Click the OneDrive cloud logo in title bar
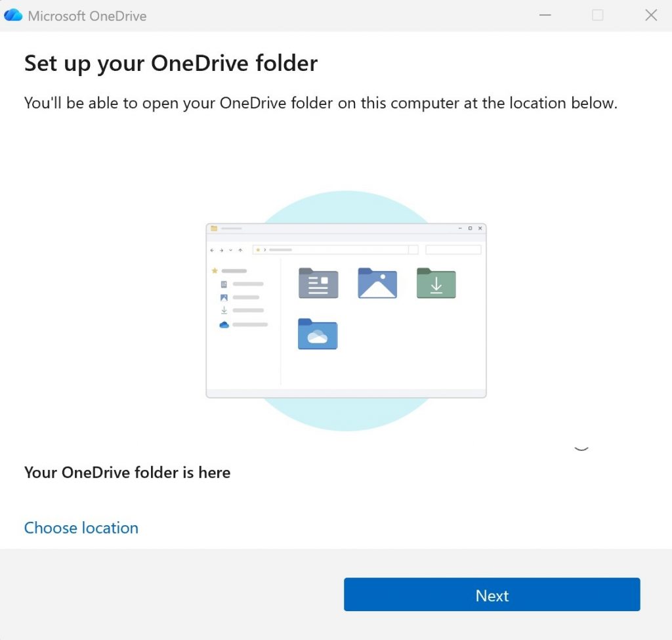The image size is (672, 640). click(13, 16)
